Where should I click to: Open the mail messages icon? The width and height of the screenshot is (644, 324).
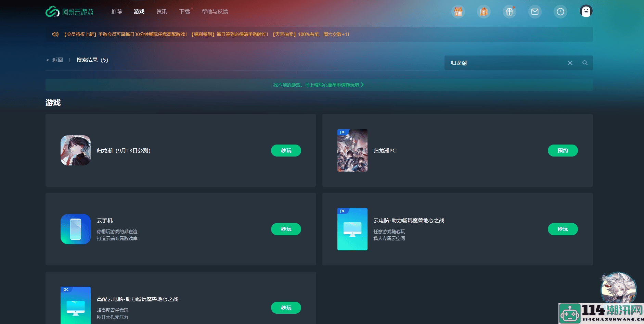pyautogui.click(x=535, y=12)
